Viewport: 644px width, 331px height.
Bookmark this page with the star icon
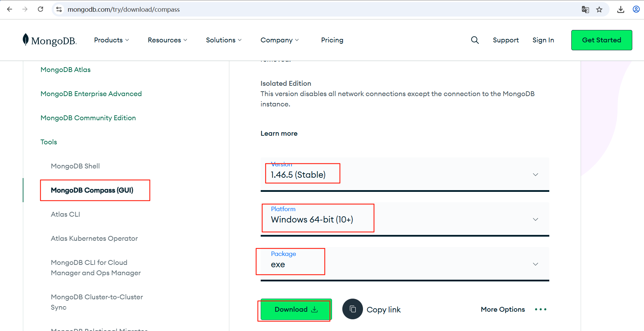pos(599,9)
